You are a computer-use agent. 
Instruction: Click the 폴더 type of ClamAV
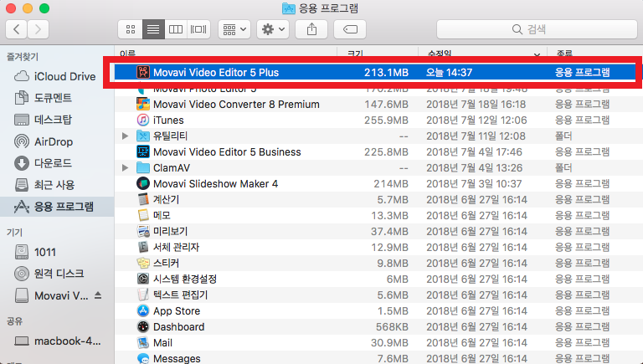tap(563, 168)
